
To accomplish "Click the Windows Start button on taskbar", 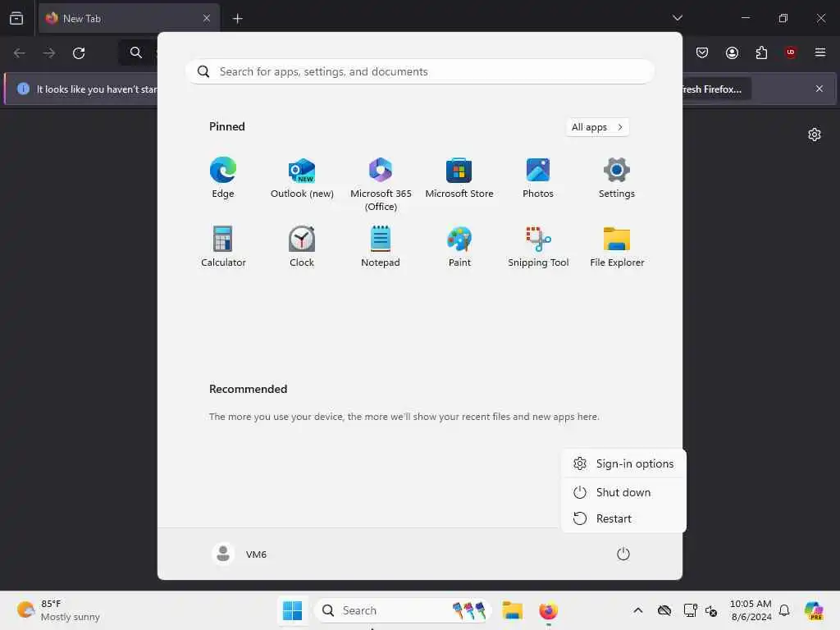I will tap(293, 610).
